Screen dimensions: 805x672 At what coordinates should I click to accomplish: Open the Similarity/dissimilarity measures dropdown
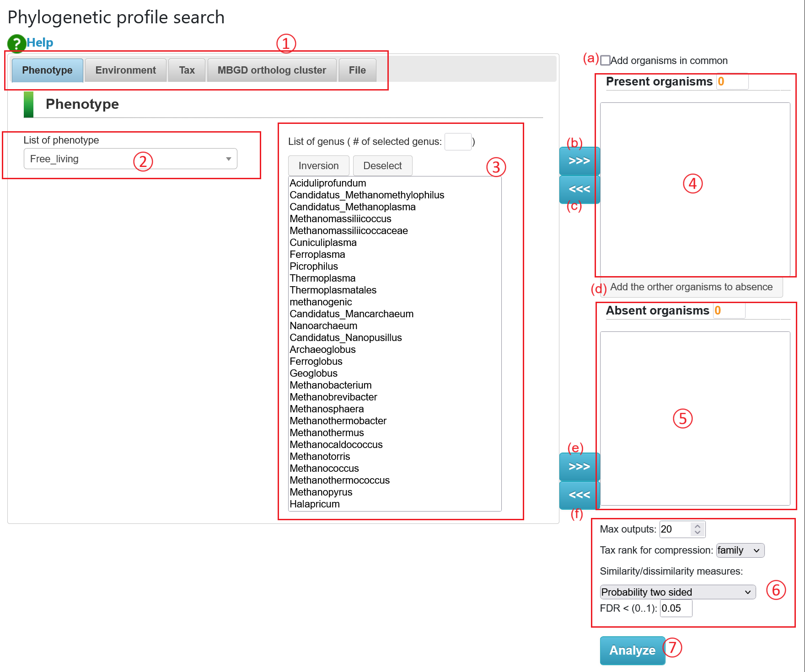(x=677, y=592)
